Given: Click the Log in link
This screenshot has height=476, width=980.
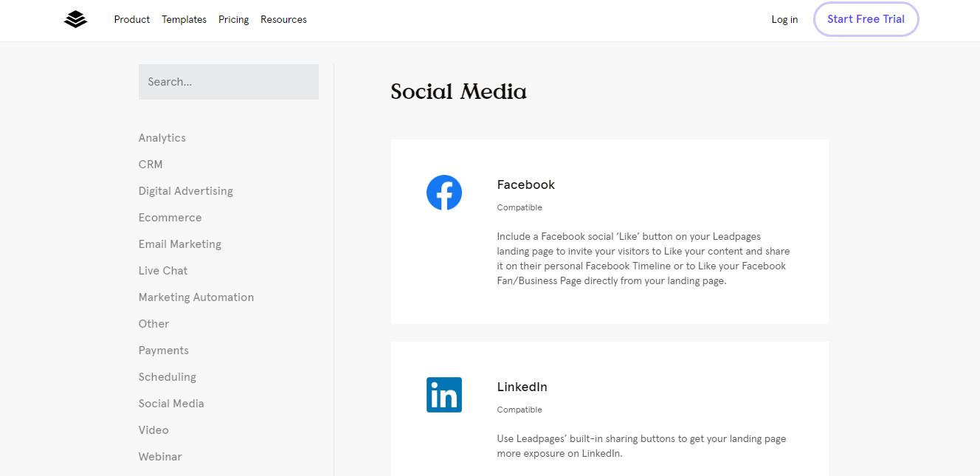Looking at the screenshot, I should 784,20.
